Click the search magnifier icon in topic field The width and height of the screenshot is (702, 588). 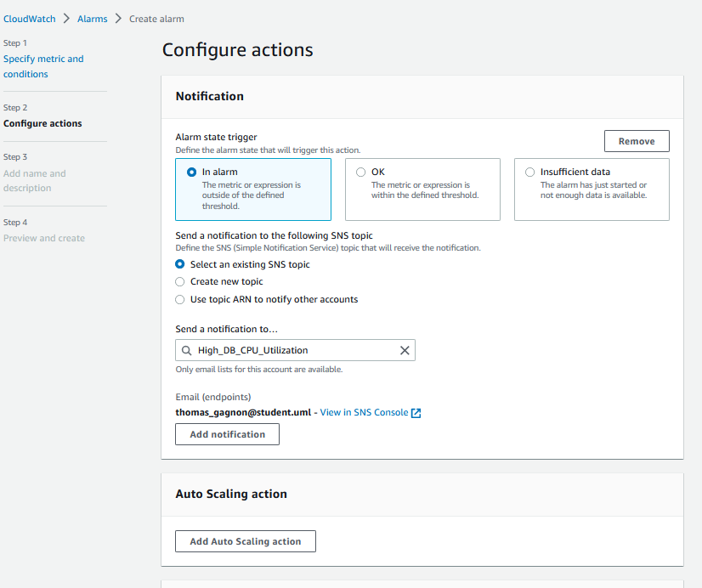[186, 350]
